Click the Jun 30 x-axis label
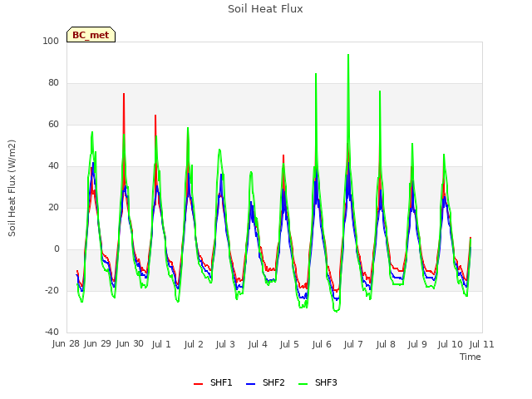Viewport: 532px width, 399px height. (x=130, y=344)
